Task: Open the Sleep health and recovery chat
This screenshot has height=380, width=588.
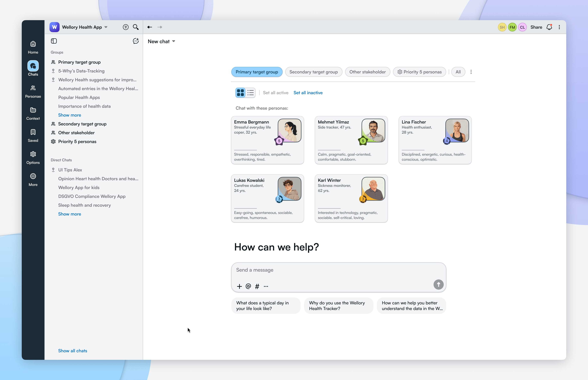Action: [84, 205]
